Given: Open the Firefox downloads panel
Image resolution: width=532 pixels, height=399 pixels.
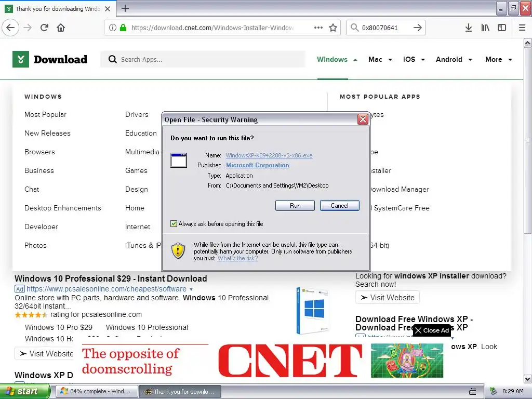Looking at the screenshot, I should (469, 28).
